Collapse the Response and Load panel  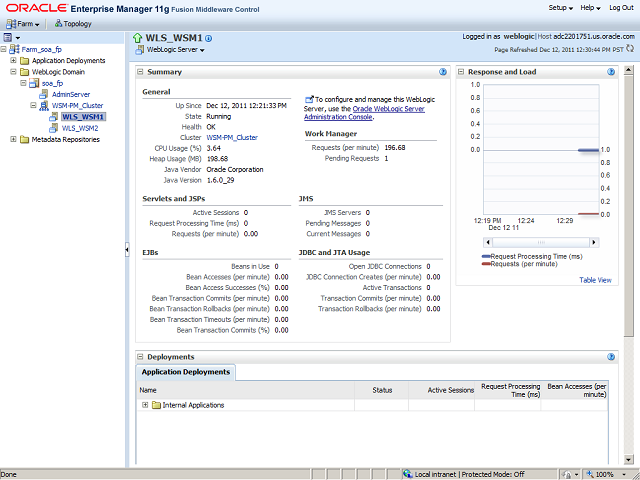click(x=461, y=72)
